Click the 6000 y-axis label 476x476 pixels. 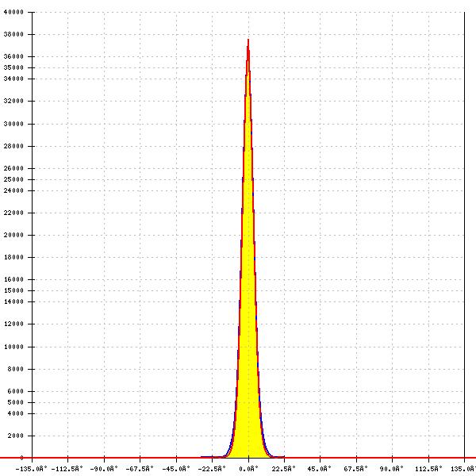pos(15,391)
